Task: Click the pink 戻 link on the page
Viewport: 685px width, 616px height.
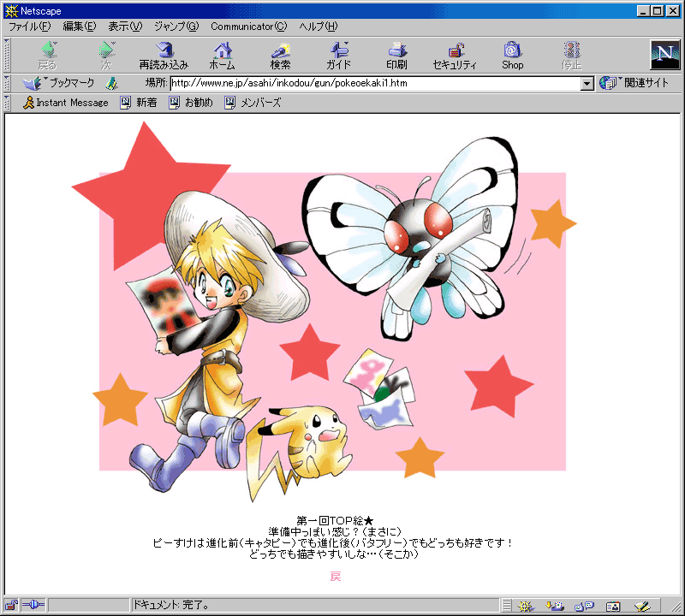Action: [335, 577]
